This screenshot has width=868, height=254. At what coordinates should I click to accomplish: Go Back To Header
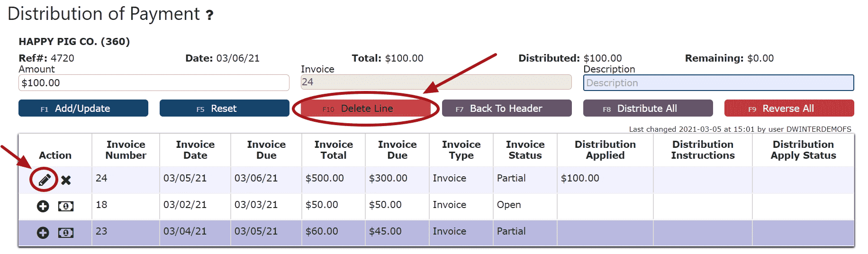pyautogui.click(x=506, y=109)
